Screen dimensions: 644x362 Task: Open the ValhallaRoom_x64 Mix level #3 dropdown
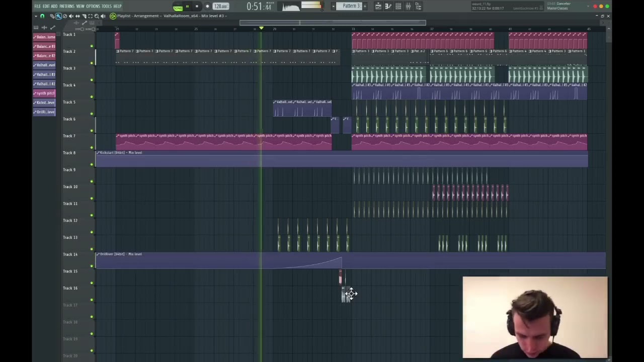point(196,16)
